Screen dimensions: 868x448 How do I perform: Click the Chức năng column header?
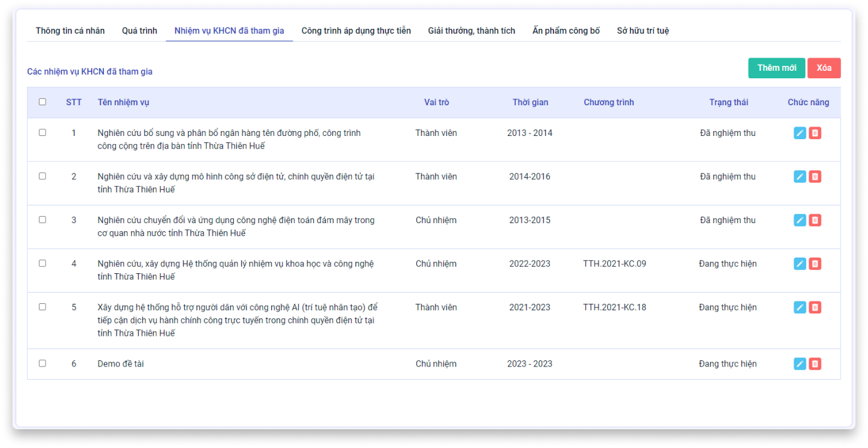point(808,102)
